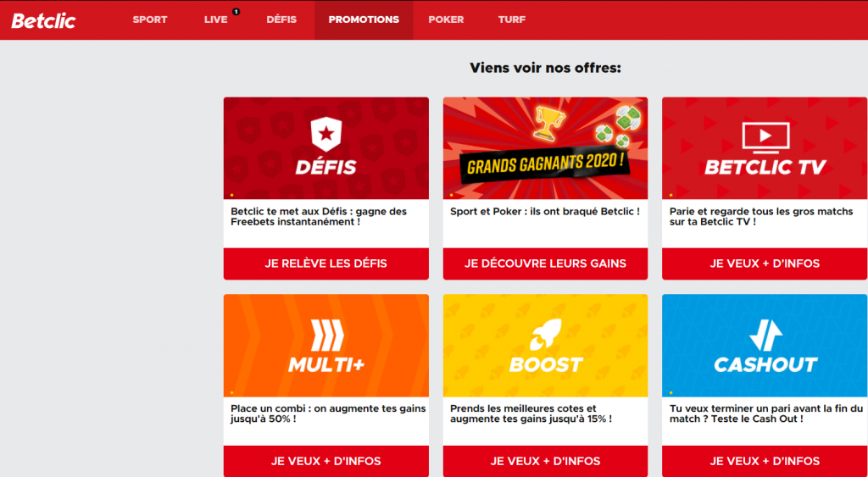Click the Live notification badge
Image resolution: width=868 pixels, height=477 pixels.
point(236,12)
